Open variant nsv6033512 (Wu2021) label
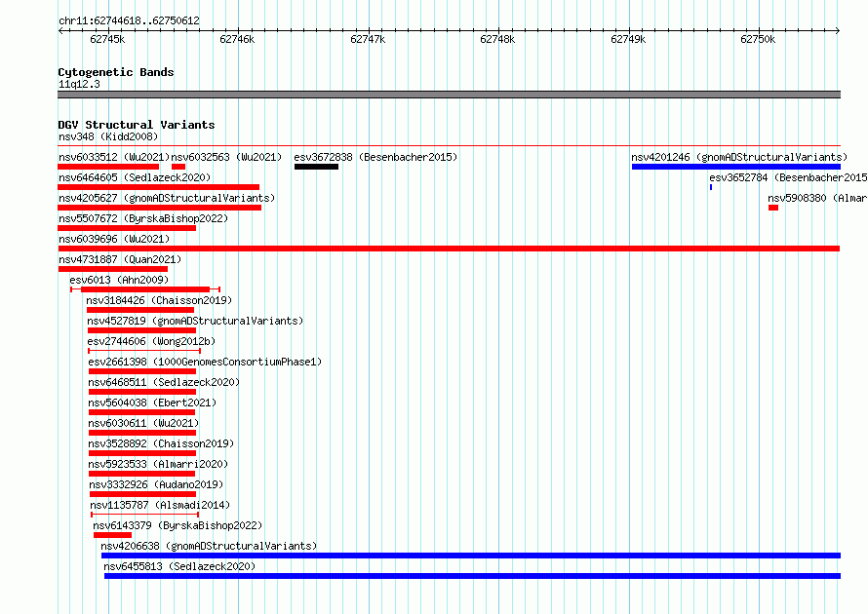The width and height of the screenshot is (868, 614). 114,157
